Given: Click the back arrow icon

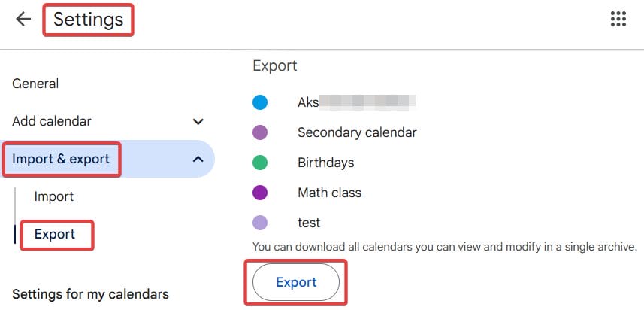Looking at the screenshot, I should [23, 19].
